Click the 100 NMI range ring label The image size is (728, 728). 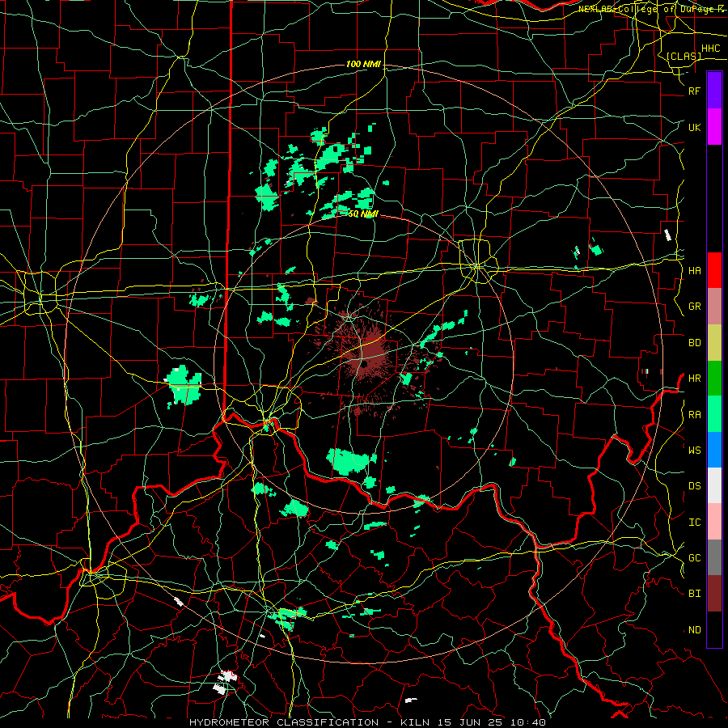tap(363, 64)
